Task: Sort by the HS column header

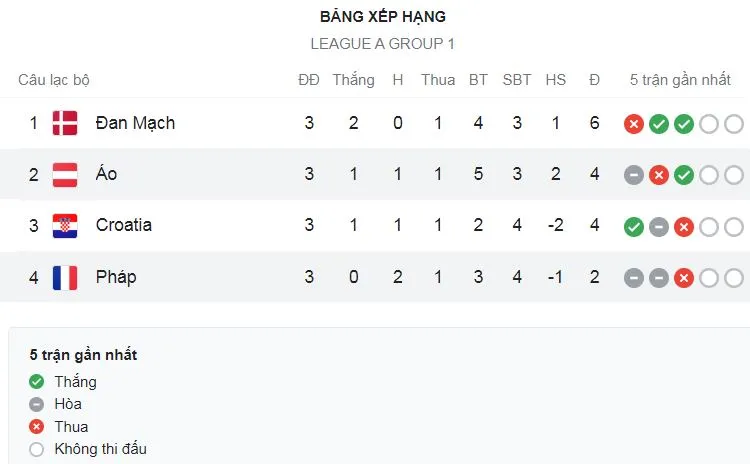Action: pos(556,80)
